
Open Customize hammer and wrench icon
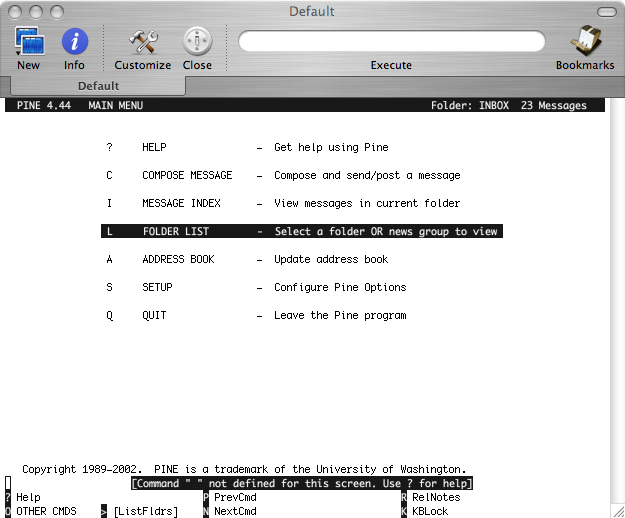(x=143, y=41)
